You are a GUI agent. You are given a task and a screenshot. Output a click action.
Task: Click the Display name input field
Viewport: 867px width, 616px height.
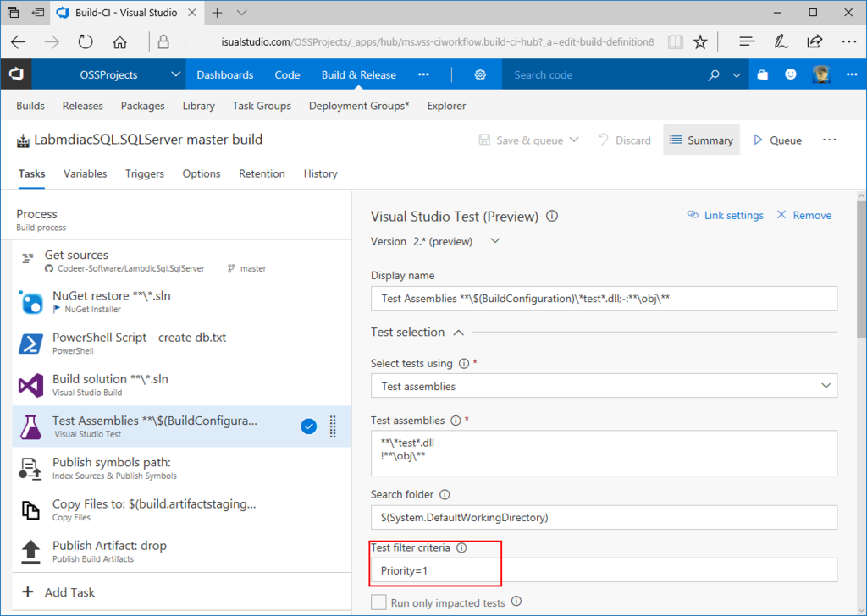(604, 299)
